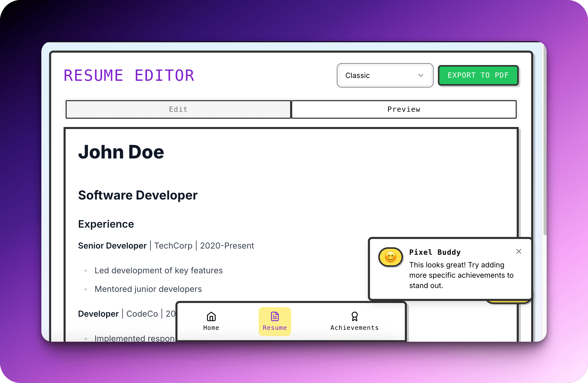Click the Resume document icon
This screenshot has width=588, height=383.
(275, 316)
